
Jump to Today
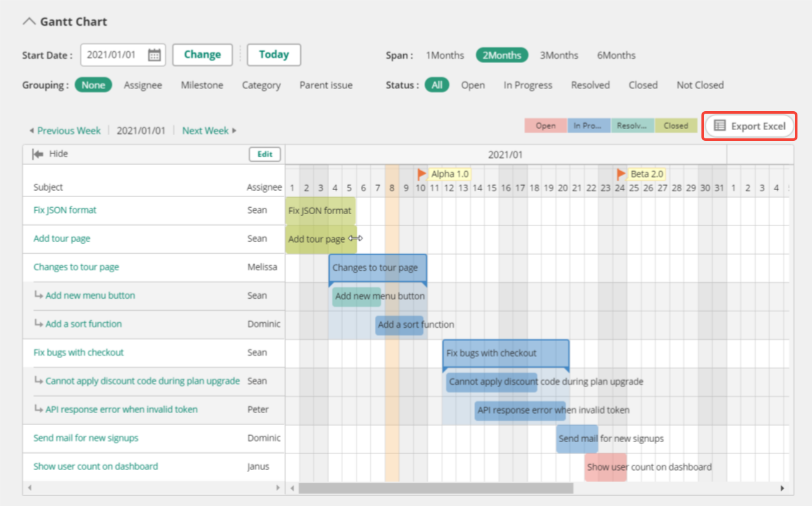[274, 54]
